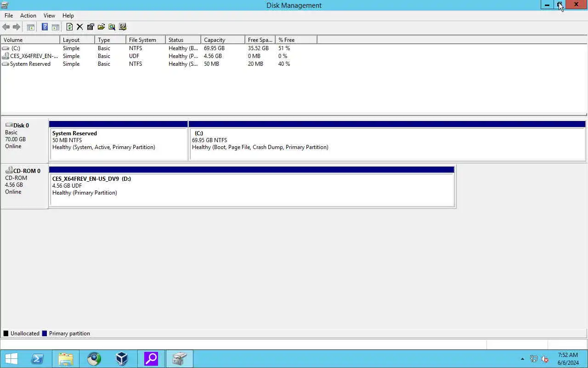588x368 pixels.
Task: Click the System Reserved volume icon in the list
Action: (x=6, y=64)
